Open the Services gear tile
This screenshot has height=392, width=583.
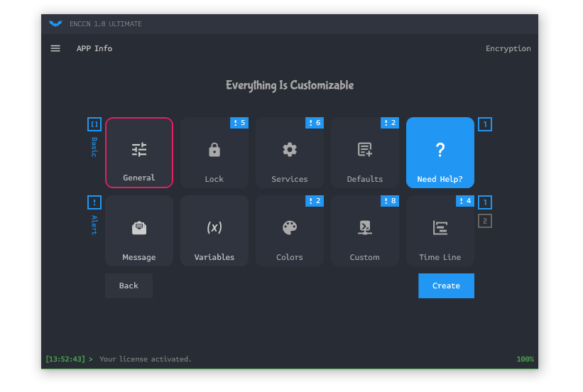[289, 153]
